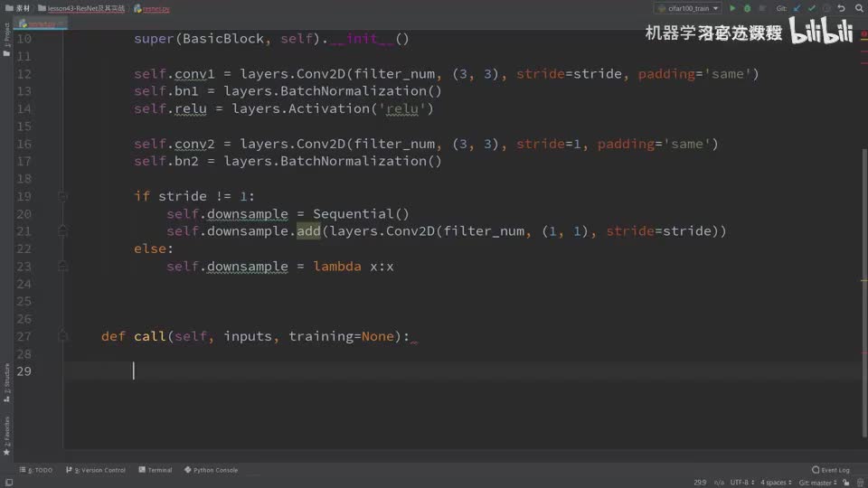Collapse the if stride block fold marker
868x488 pixels.
pos(62,196)
